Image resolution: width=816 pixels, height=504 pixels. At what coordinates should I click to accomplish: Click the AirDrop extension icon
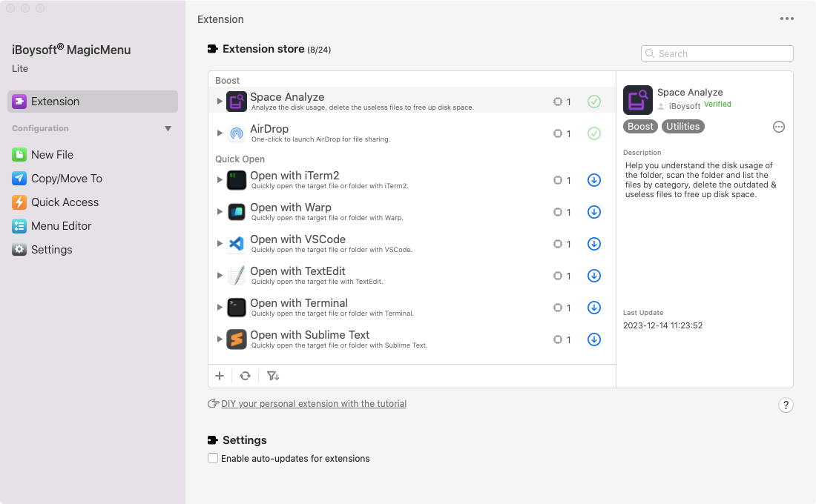coord(236,133)
